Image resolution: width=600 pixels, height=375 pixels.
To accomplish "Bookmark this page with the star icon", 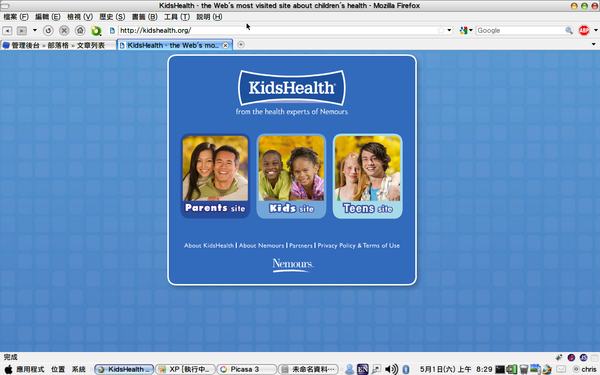I will click(441, 30).
